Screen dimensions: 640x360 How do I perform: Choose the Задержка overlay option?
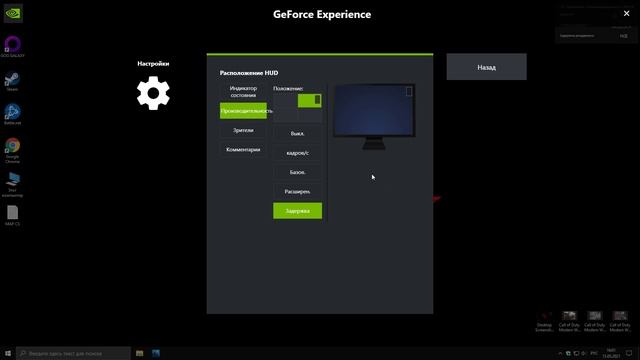coord(298,211)
